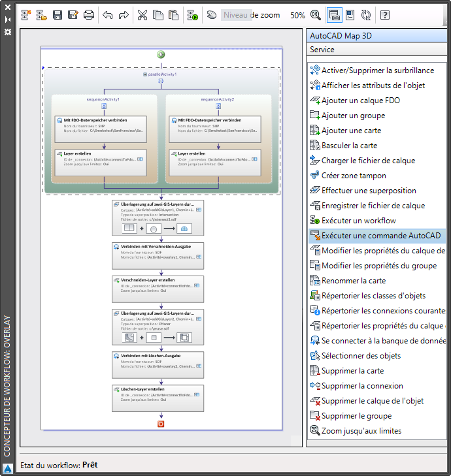Cut the selected activity with scissors icon
451x476 pixels.
pyautogui.click(x=142, y=15)
